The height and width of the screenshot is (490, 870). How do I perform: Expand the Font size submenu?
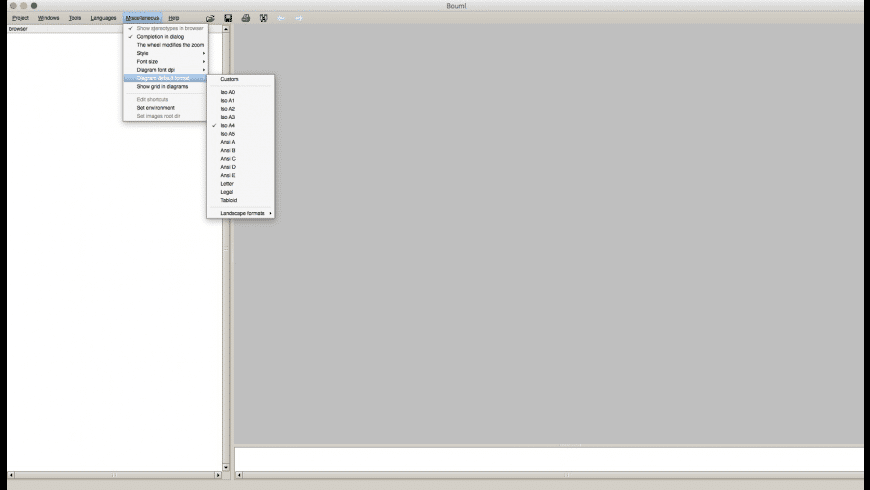coord(165,62)
